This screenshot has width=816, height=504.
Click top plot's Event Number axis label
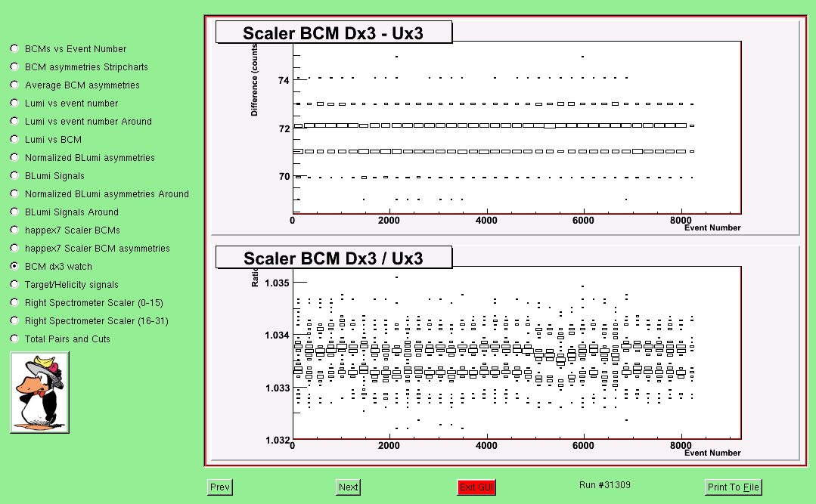[x=712, y=227]
